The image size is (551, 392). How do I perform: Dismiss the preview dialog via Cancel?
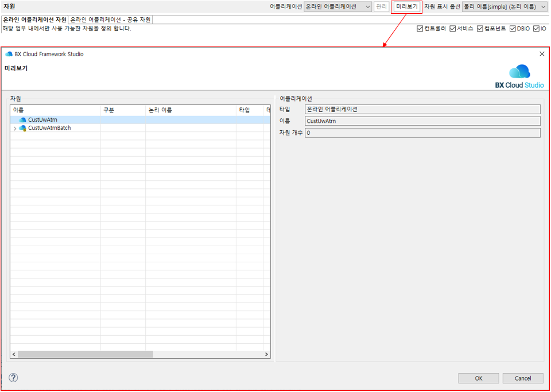[x=522, y=378]
